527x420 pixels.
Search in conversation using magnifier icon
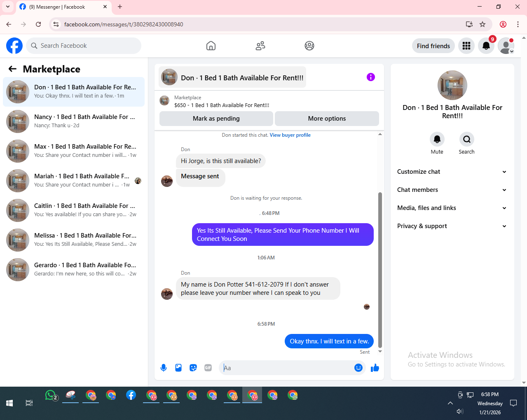467,139
